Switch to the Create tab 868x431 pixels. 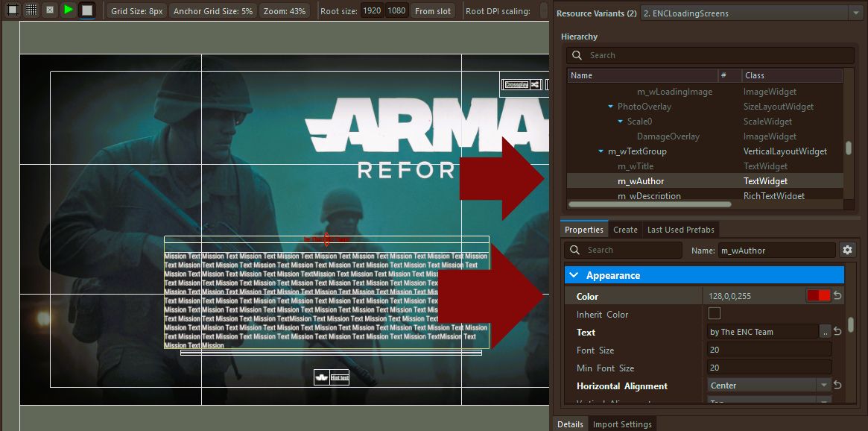625,230
